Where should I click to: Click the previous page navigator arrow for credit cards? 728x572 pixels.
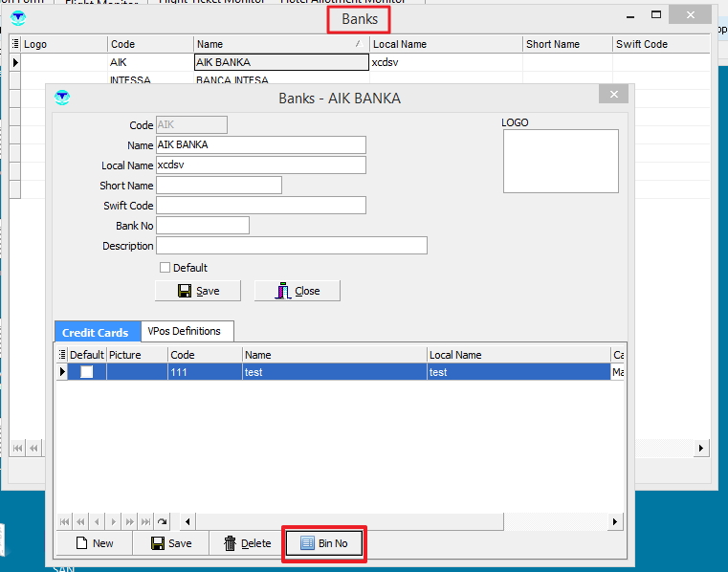[x=80, y=521]
